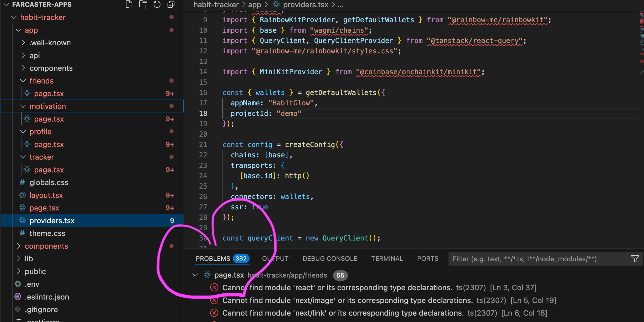
Task: Click the error icon for 'next/link' problem
Action: point(214,313)
